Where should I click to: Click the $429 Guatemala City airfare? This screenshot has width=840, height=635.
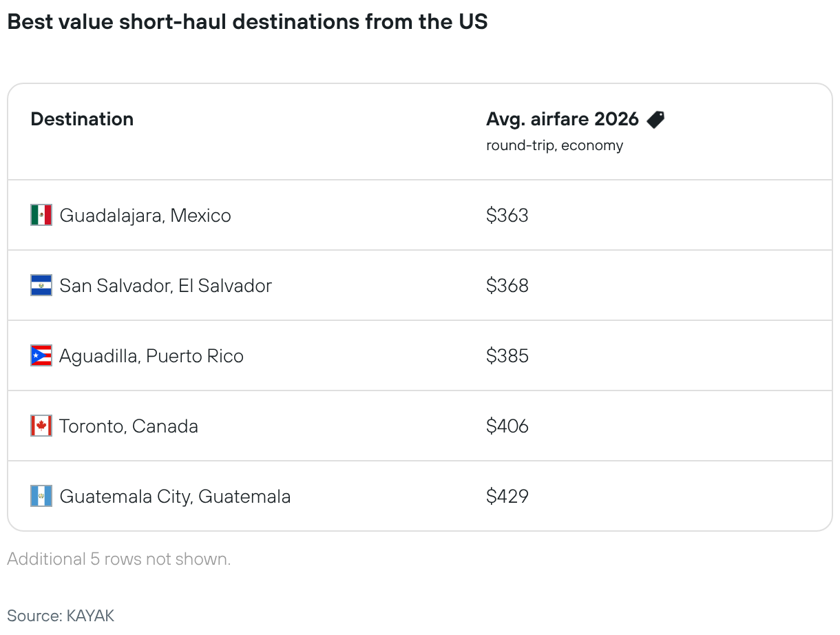click(507, 497)
